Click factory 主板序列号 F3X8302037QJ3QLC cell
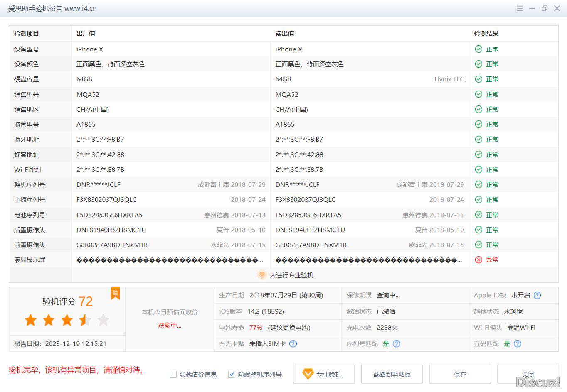The width and height of the screenshot is (567, 392). pos(106,199)
